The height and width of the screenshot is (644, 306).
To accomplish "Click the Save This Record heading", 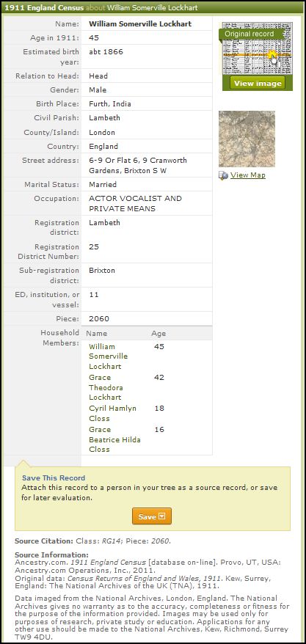I will click(x=54, y=477).
